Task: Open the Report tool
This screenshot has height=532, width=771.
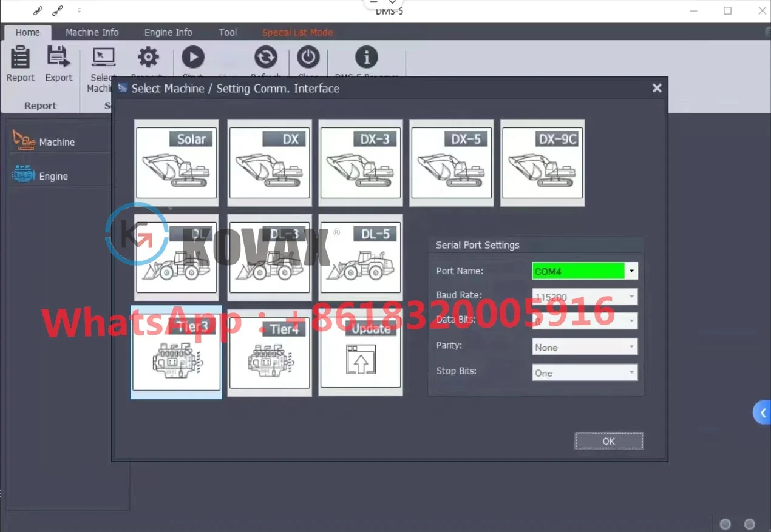Action: point(20,64)
